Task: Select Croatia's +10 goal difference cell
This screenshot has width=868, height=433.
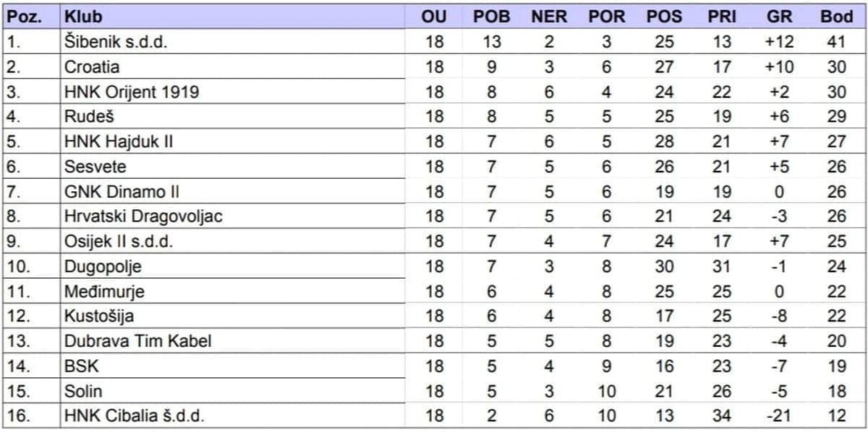Action: (x=779, y=67)
